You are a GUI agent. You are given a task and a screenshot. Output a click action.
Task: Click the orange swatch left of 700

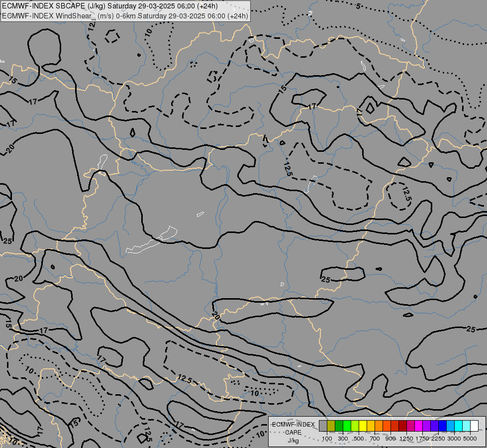click(x=379, y=426)
